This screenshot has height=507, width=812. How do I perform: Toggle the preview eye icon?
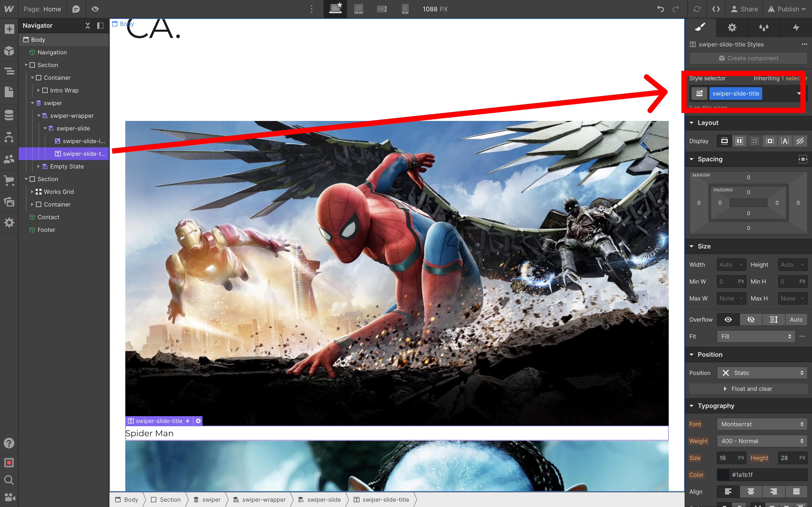pyautogui.click(x=95, y=9)
